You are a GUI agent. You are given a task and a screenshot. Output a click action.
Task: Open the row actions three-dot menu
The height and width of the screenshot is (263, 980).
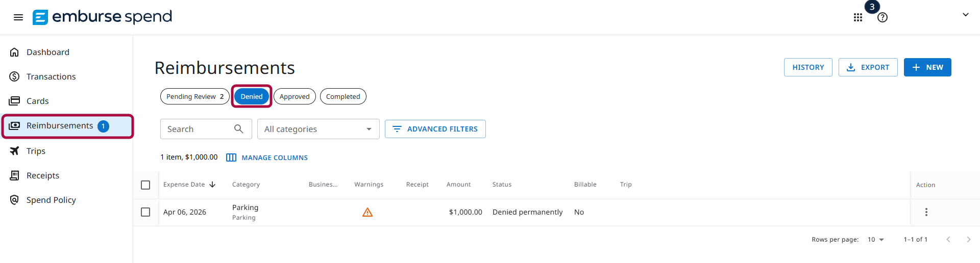926,212
